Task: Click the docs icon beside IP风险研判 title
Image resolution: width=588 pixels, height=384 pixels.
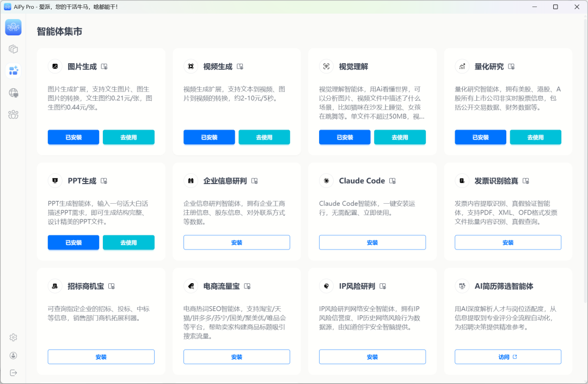Action: tap(383, 286)
